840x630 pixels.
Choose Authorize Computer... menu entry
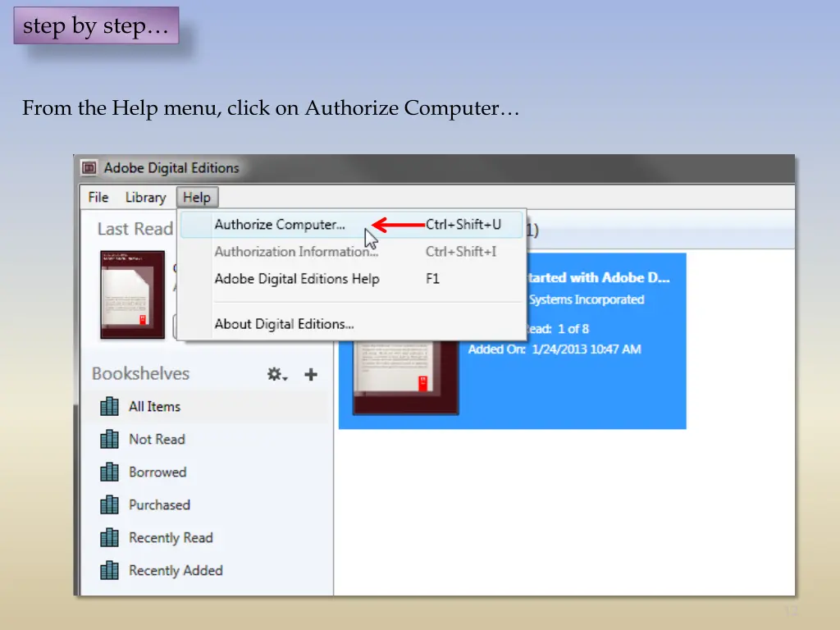tap(351, 225)
